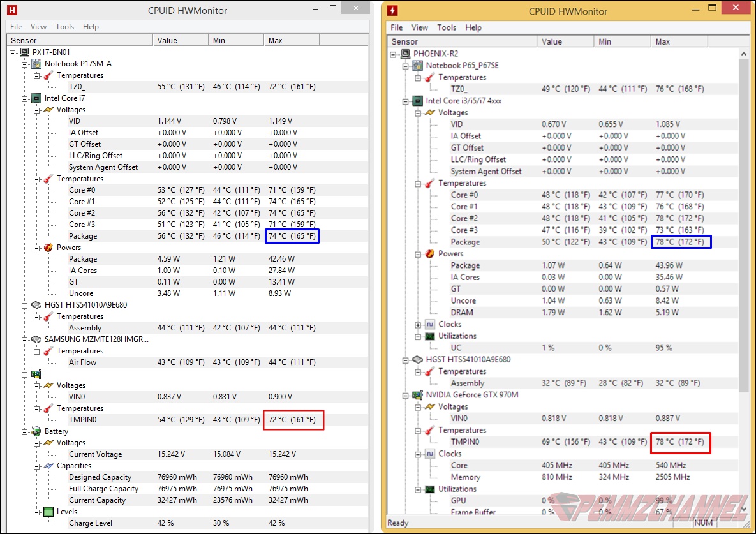
Task: Click the Notebook P17SM-A motherboard icon
Action: tap(36, 64)
